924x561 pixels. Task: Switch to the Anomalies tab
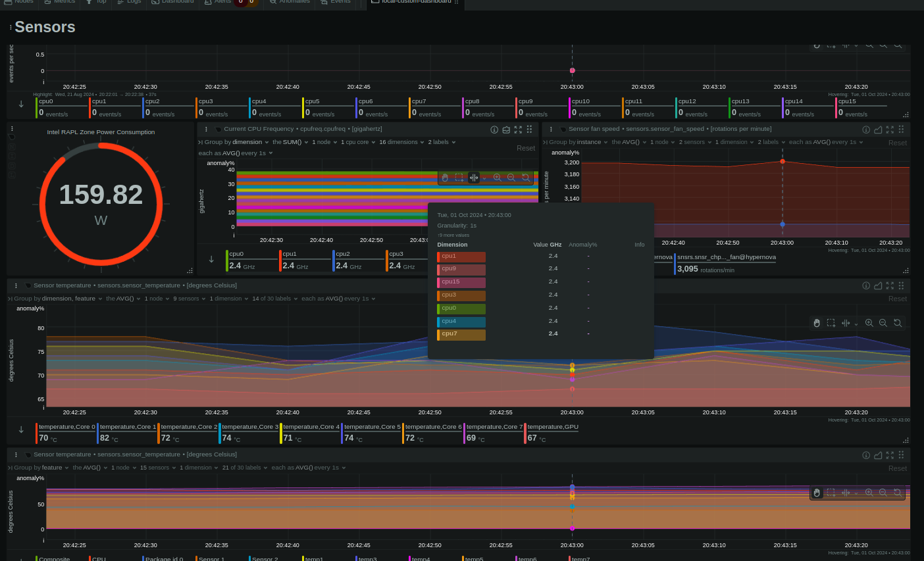click(x=290, y=2)
